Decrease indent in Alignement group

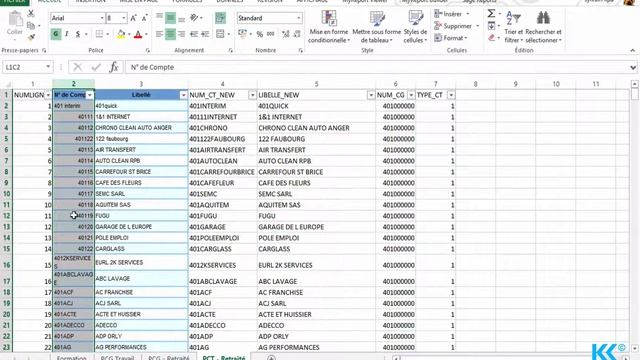194,34
